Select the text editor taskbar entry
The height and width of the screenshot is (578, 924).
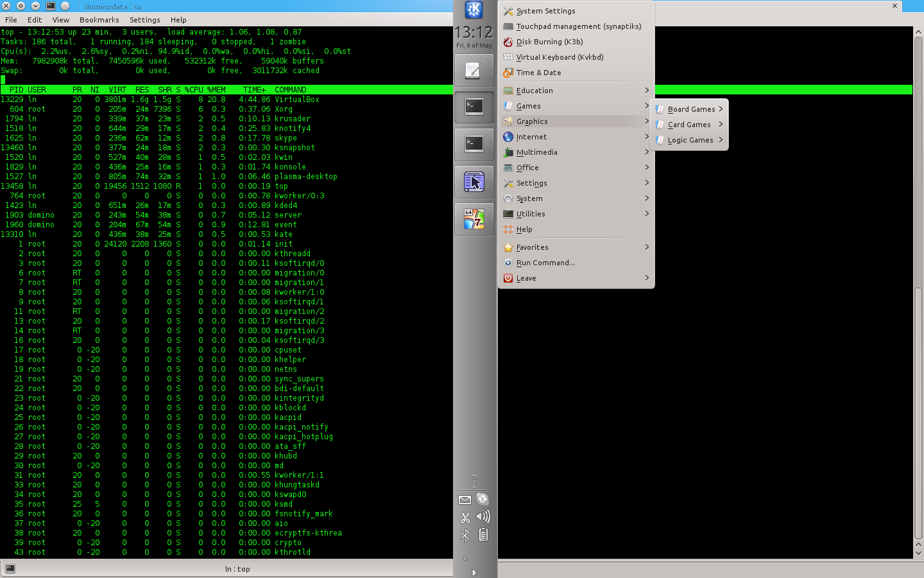coord(474,70)
